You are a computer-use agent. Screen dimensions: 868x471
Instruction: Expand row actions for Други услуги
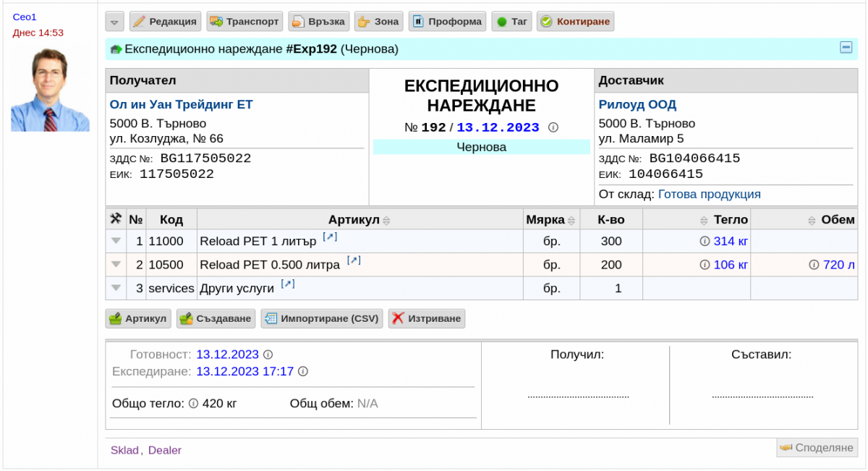point(116,288)
